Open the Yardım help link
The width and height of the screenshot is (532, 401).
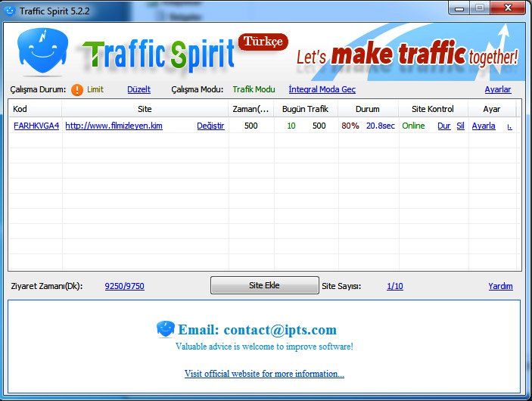(500, 286)
